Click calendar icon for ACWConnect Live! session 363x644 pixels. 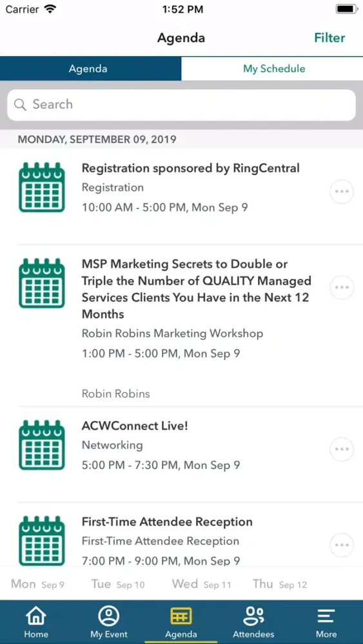click(x=42, y=445)
